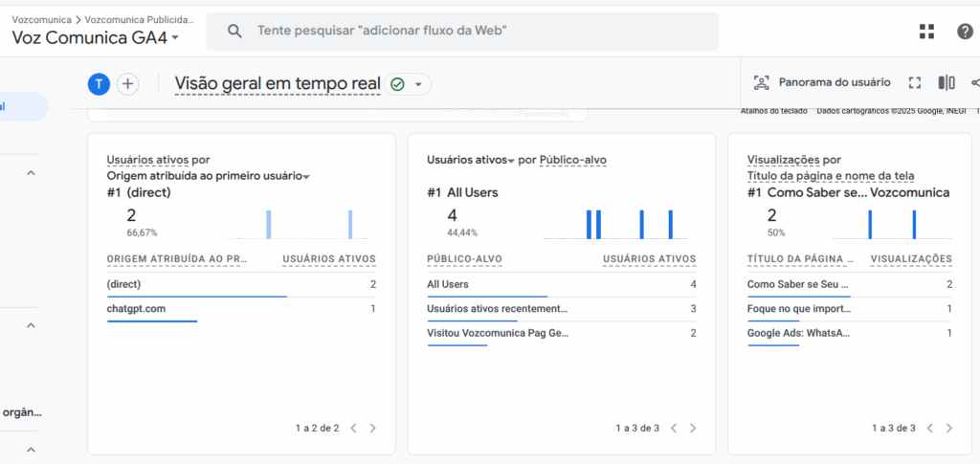Click the sidebar orgân... menu item
The image size is (980, 464).
pyautogui.click(x=22, y=412)
